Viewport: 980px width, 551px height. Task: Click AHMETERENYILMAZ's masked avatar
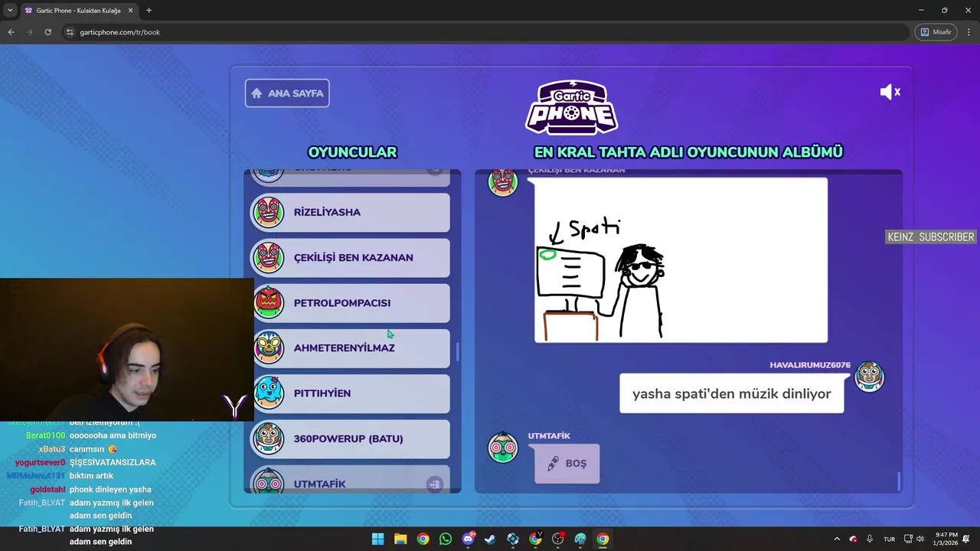tap(269, 347)
